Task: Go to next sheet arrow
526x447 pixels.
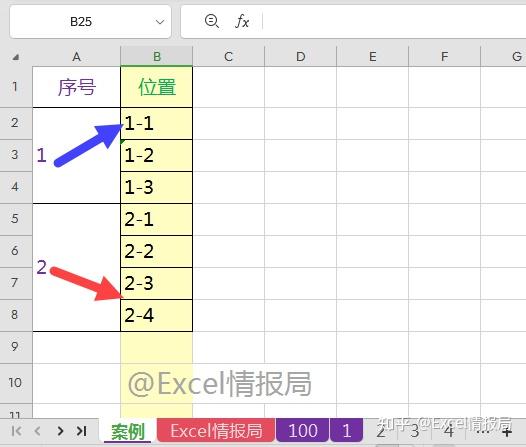Action: pyautogui.click(x=60, y=431)
